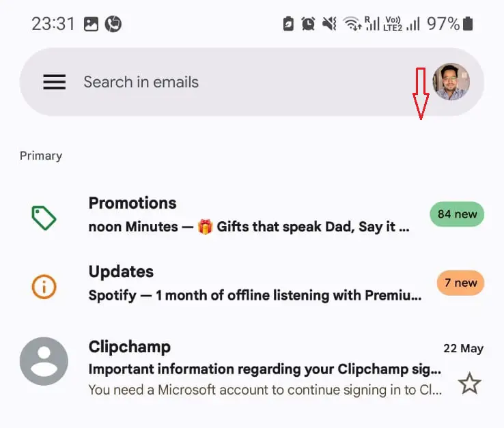Tap the orange Updates info icon
The height and width of the screenshot is (428, 504).
44,286
